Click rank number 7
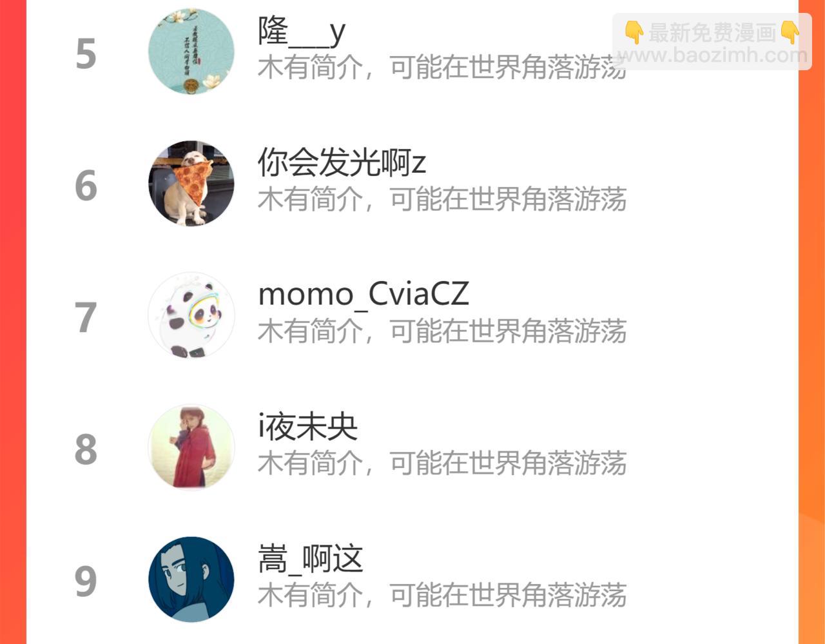This screenshot has width=825, height=644. [x=86, y=318]
